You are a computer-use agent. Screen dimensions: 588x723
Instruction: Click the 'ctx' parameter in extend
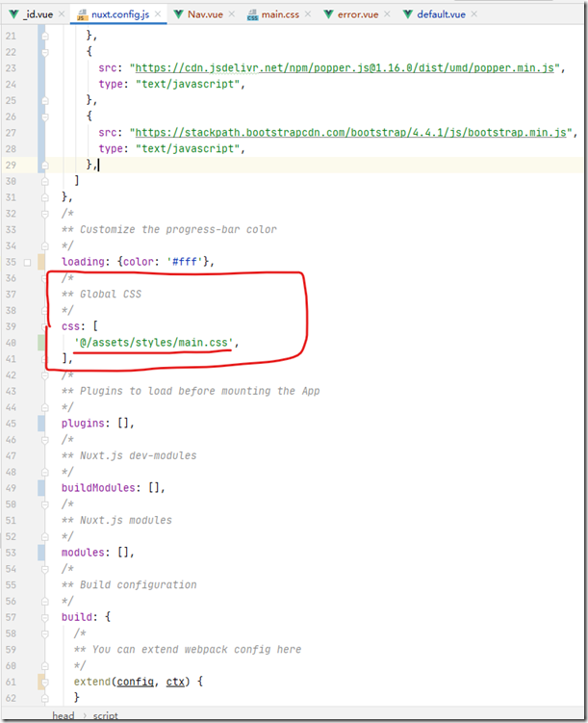click(175, 682)
